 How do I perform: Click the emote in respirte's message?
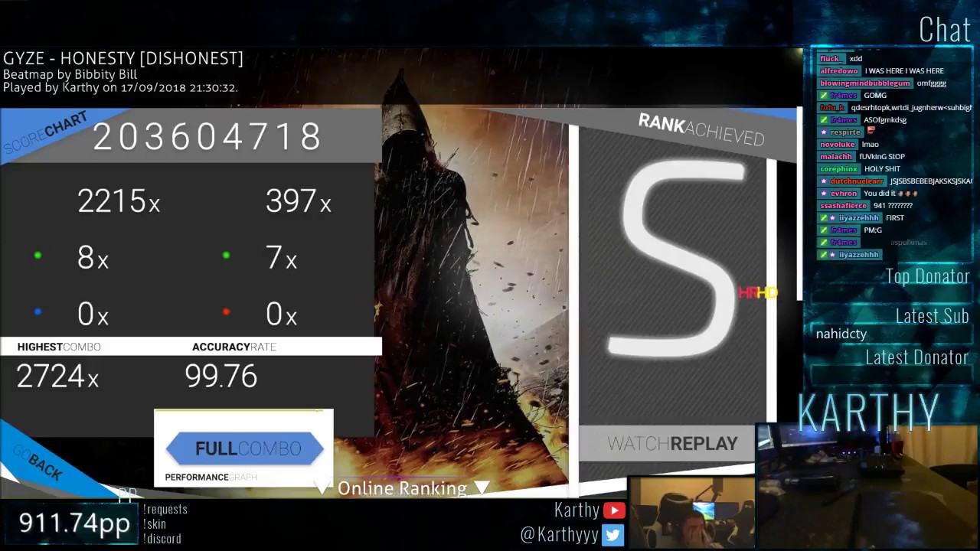click(x=871, y=132)
